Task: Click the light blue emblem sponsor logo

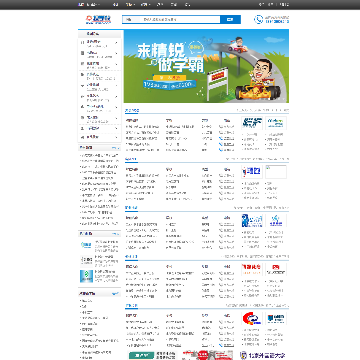Action: click(x=276, y=220)
